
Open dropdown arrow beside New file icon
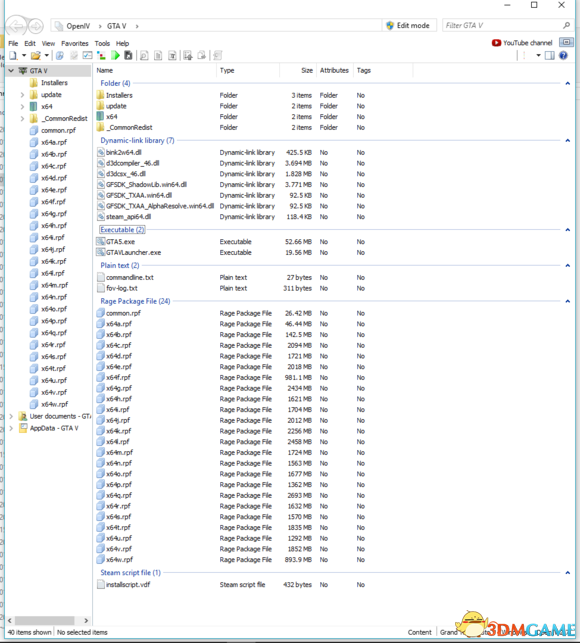pyautogui.click(x=24, y=55)
